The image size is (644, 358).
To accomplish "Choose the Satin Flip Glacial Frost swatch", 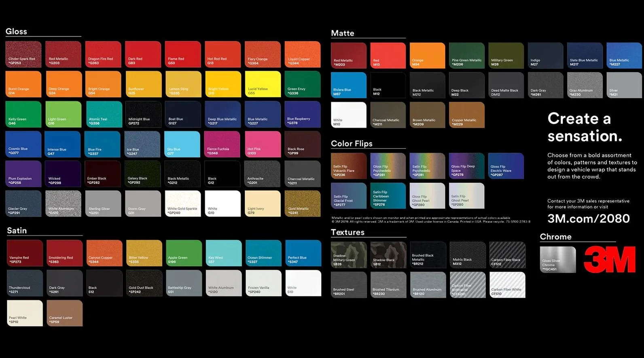I will [349, 196].
